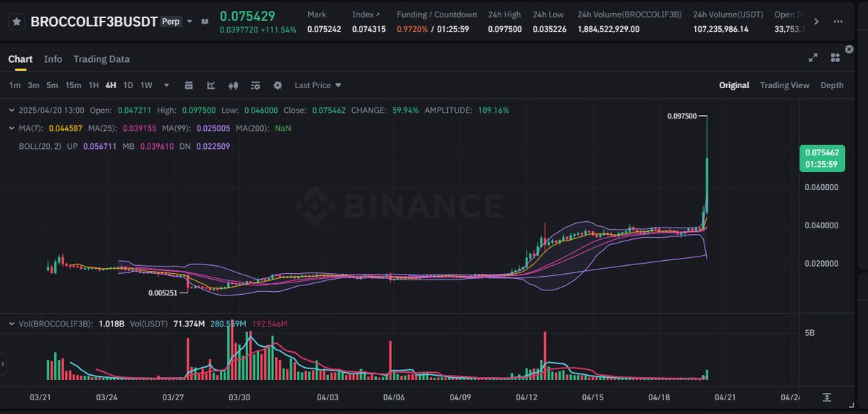Viewport: 868px width, 414px height.
Task: Click the 24h Low value 0.035226
Action: pos(550,30)
